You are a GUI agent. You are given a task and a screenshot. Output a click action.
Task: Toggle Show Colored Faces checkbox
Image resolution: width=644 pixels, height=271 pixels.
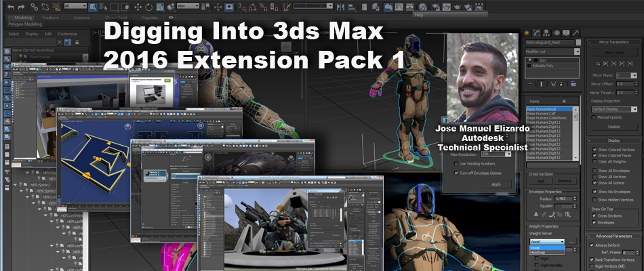(x=595, y=156)
